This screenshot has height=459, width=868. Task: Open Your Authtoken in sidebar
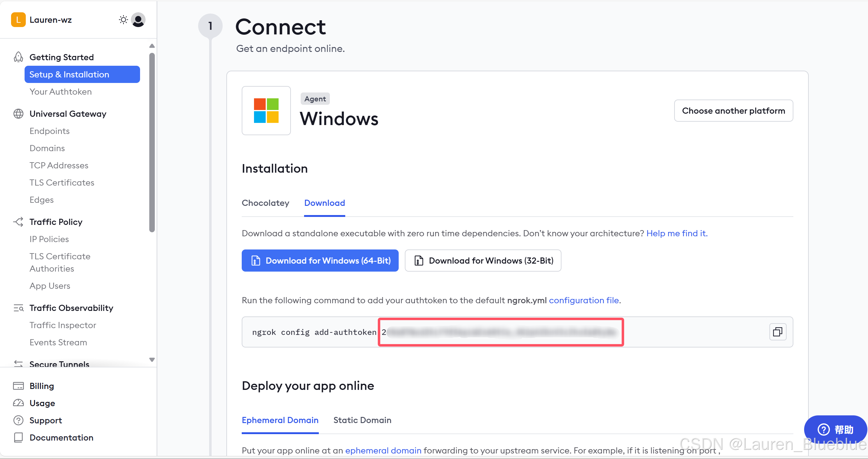point(61,92)
